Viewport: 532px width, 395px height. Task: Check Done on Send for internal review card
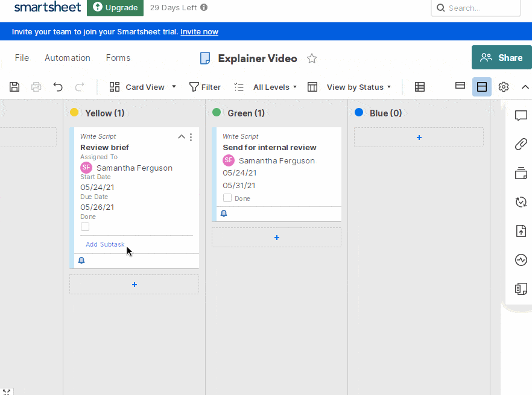pyautogui.click(x=226, y=197)
